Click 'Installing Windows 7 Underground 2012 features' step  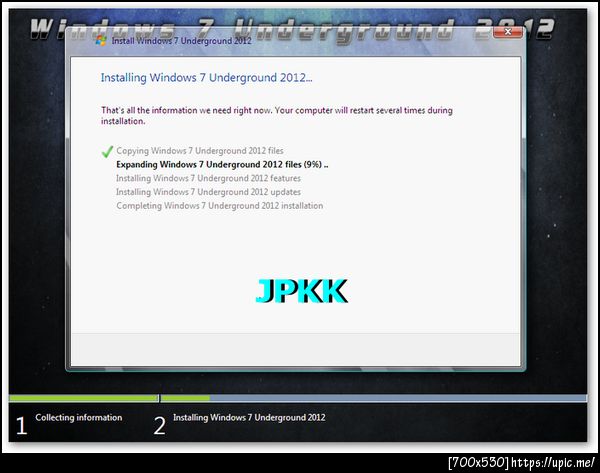coord(208,178)
